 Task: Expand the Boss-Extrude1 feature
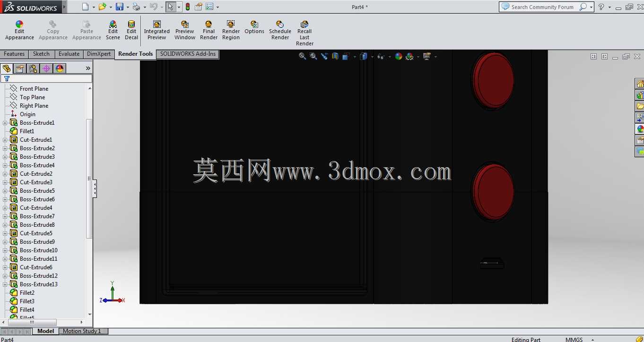click(x=5, y=123)
